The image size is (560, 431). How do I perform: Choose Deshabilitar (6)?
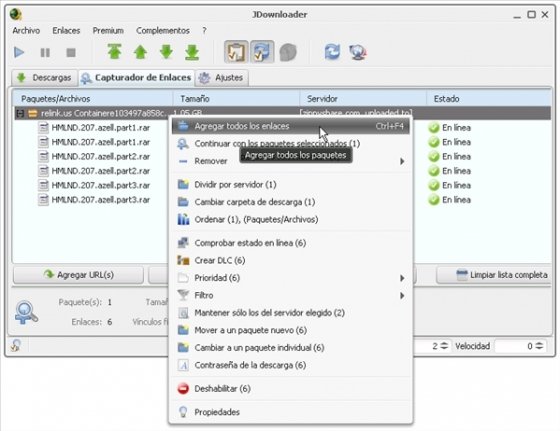(290, 389)
